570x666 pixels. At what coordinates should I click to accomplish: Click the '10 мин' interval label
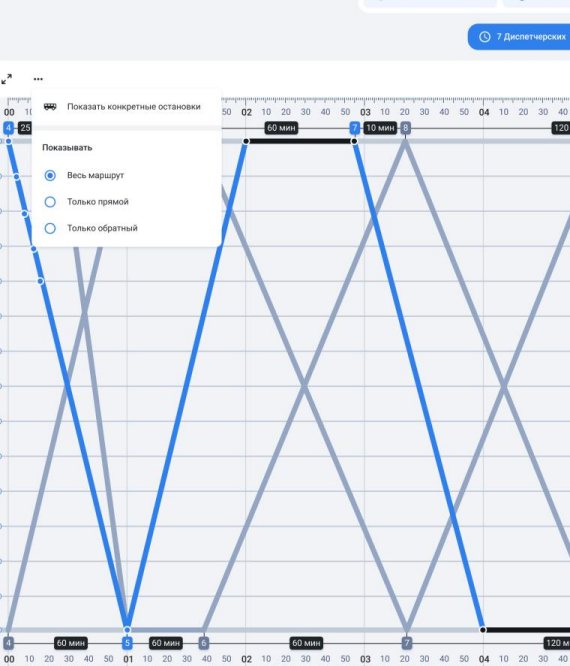[x=380, y=128]
